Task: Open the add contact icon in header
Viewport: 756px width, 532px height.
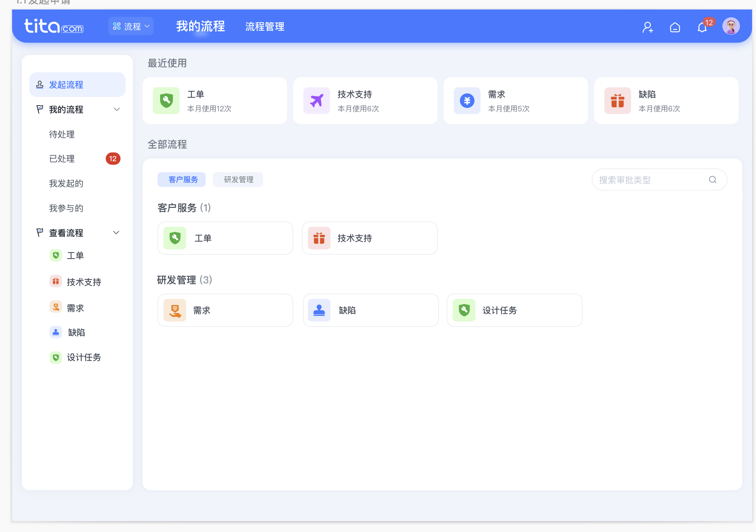Action: pyautogui.click(x=648, y=27)
